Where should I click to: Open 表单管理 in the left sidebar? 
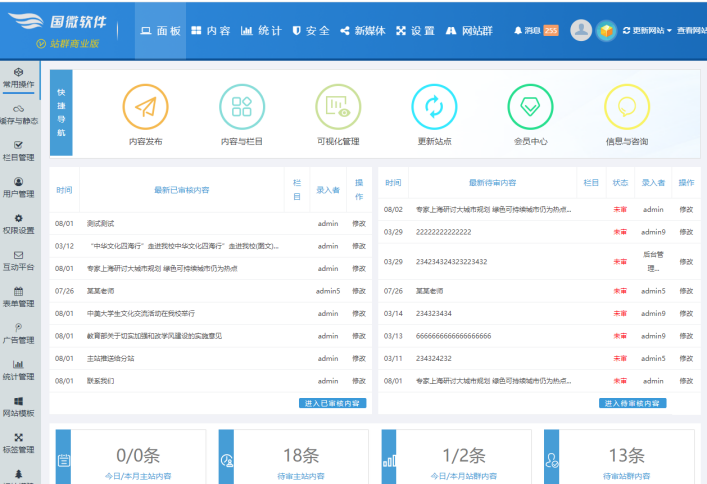pyautogui.click(x=19, y=296)
